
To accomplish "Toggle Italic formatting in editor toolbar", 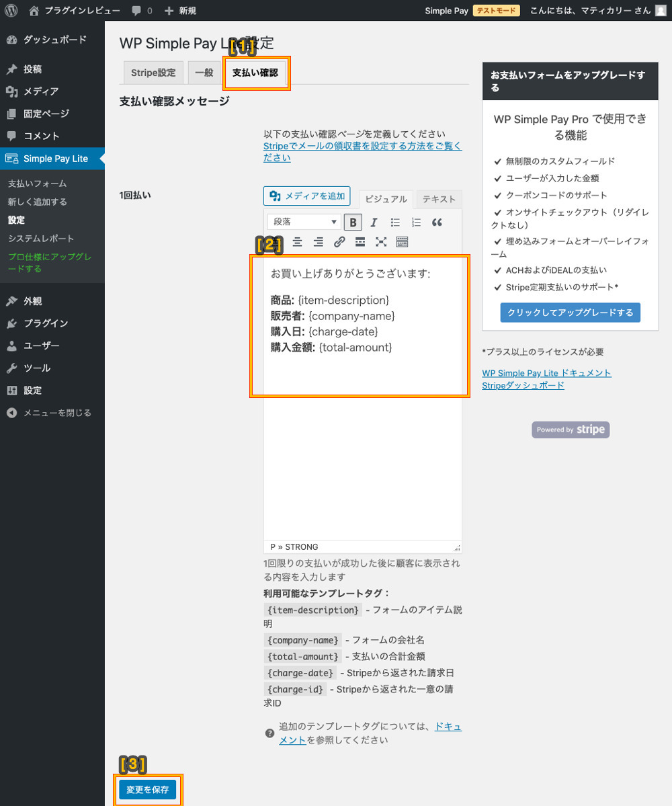I will tap(374, 222).
